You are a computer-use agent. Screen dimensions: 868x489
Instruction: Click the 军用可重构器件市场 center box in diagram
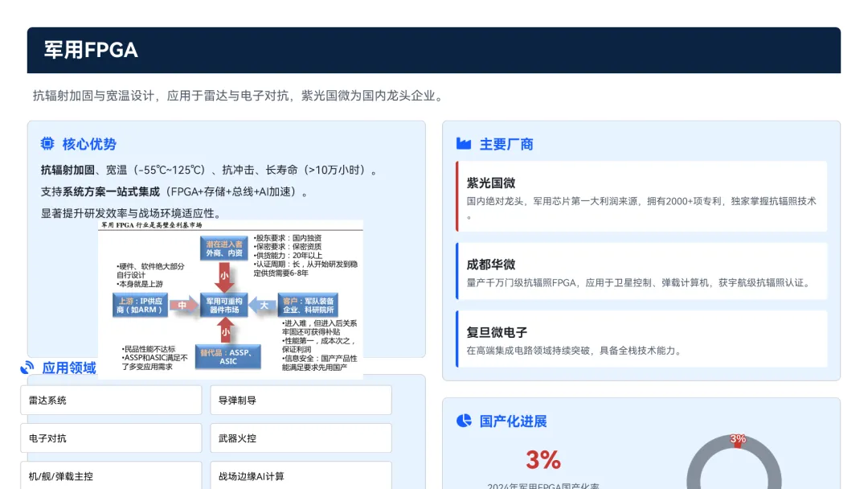pos(224,305)
